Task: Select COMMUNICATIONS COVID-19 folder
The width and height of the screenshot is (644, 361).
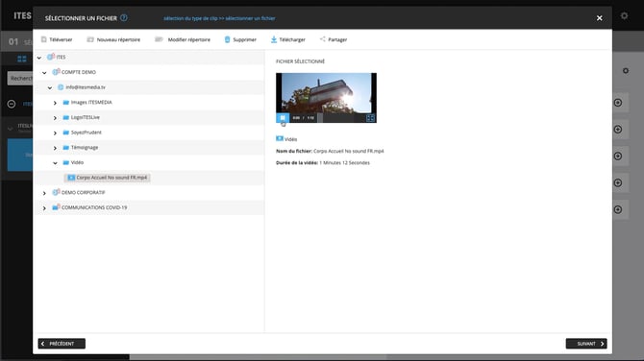Action: coord(89,207)
